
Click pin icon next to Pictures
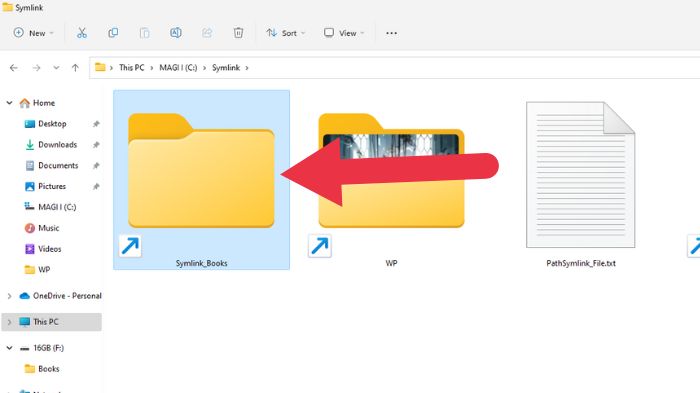click(96, 186)
